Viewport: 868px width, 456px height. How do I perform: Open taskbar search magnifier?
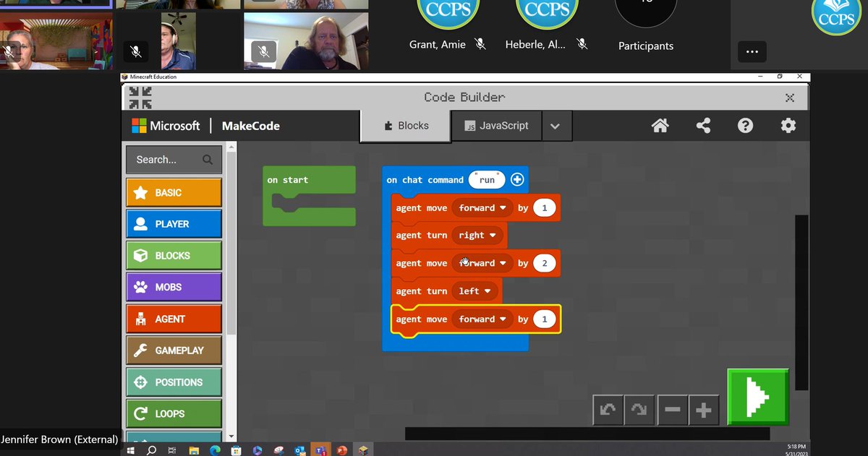(x=151, y=450)
